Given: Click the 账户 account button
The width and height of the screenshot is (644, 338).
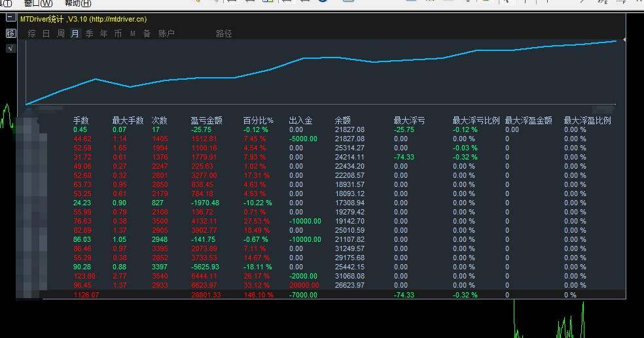Looking at the screenshot, I should pyautogui.click(x=166, y=33).
